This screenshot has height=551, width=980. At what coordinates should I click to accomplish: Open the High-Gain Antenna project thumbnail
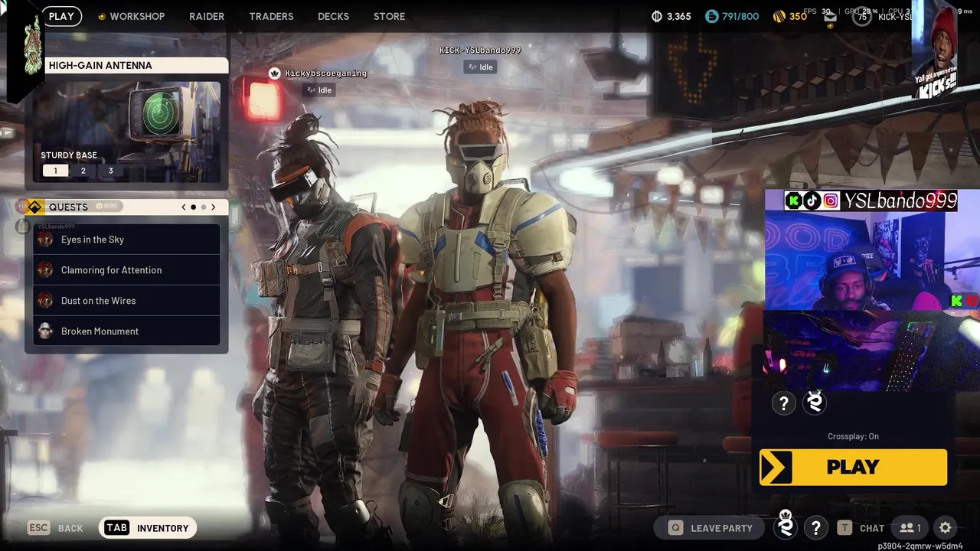pyautogui.click(x=127, y=132)
